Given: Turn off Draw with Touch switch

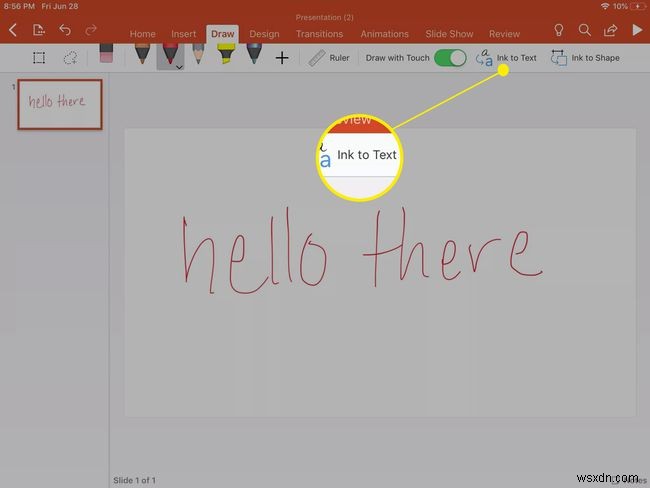Looking at the screenshot, I should tap(450, 58).
